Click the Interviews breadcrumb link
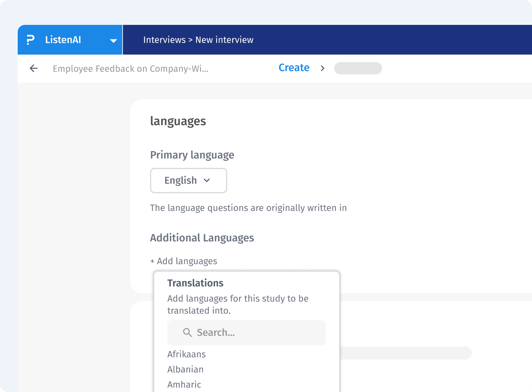 (x=164, y=40)
